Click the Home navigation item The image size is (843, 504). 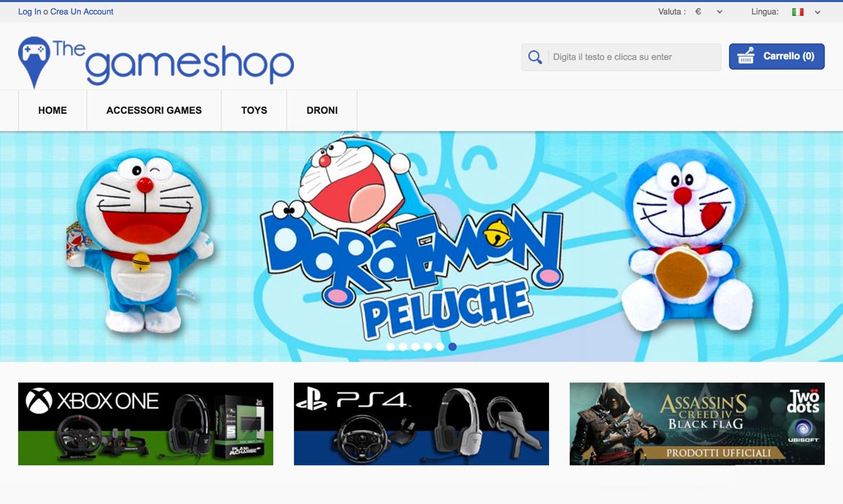tap(53, 110)
